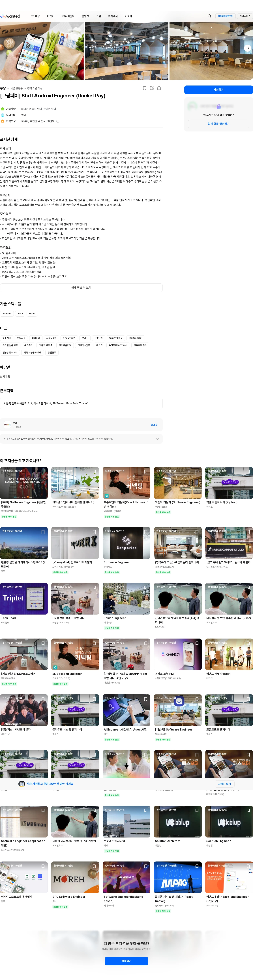Click the 식대지원 tag
Image resolution: width=253 pixels, height=980 pixels.
[x=36, y=338]
